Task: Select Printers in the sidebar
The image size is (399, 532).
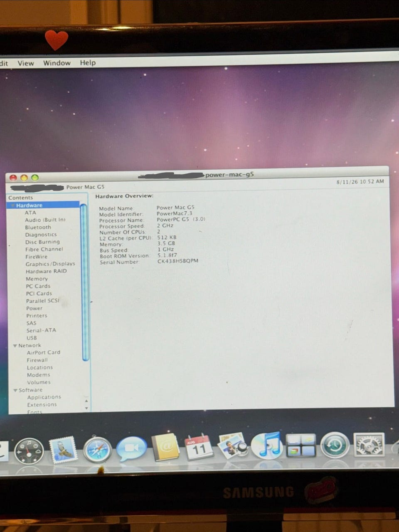Action: [37, 316]
